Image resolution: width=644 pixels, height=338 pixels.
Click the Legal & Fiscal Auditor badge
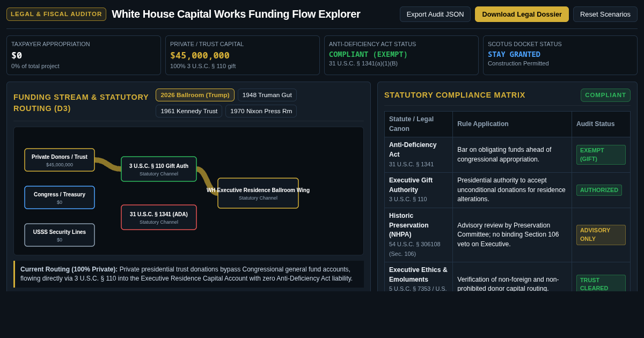tap(56, 14)
